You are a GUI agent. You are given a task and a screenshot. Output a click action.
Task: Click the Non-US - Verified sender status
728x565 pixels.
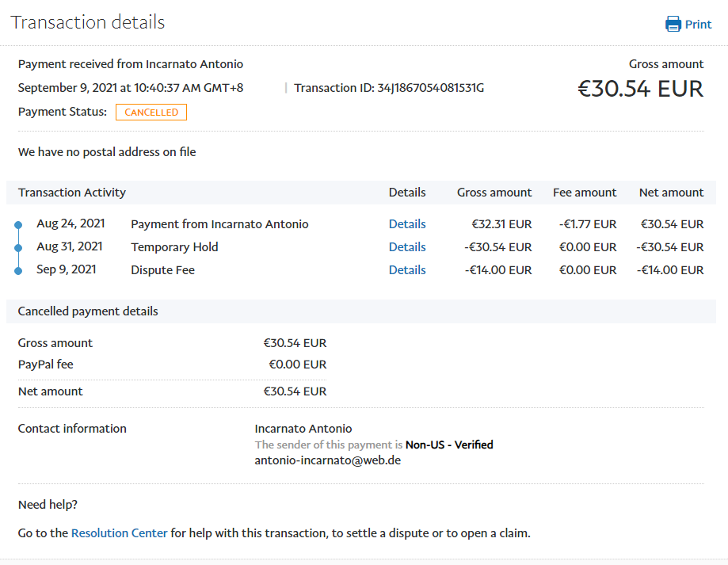coord(449,445)
